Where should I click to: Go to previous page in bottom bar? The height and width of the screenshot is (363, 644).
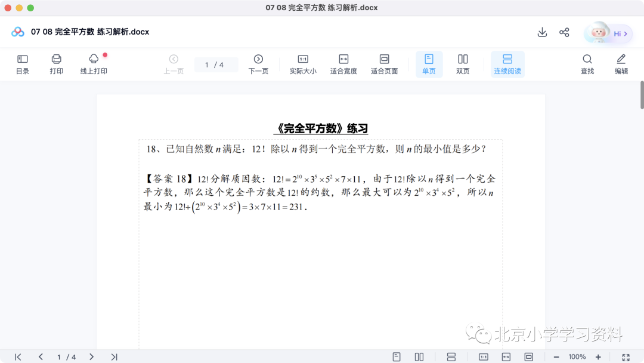(41, 357)
